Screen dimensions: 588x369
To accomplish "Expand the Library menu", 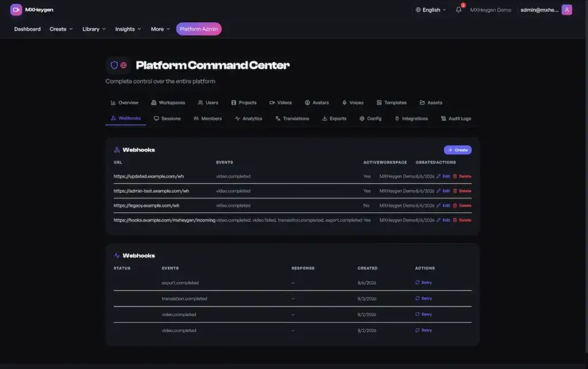I will coord(94,29).
